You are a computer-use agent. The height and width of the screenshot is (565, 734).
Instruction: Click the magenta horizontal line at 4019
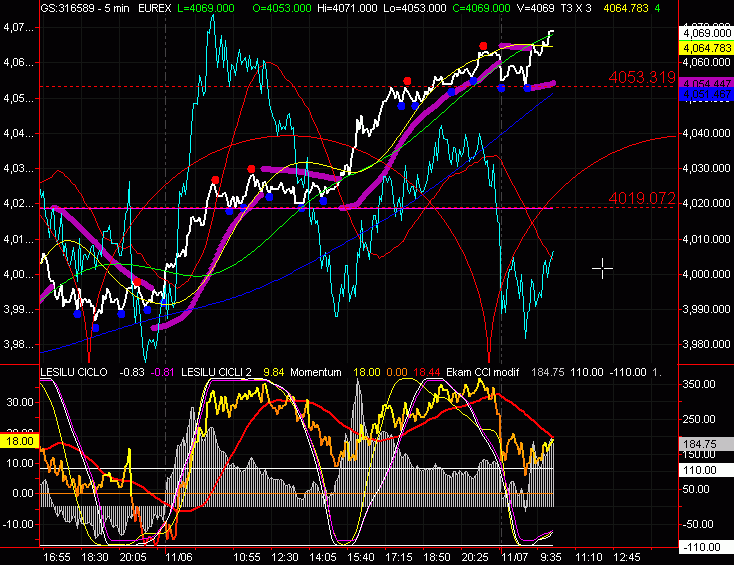(x=300, y=208)
